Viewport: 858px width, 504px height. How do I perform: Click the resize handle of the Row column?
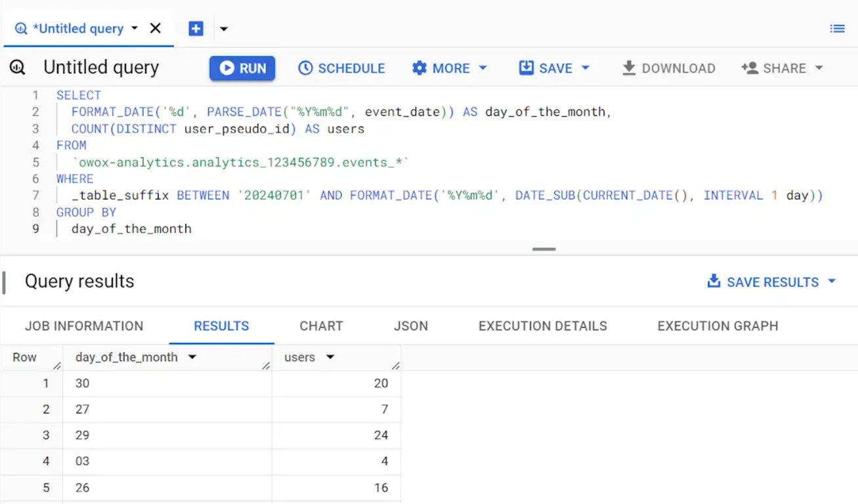pos(57,366)
